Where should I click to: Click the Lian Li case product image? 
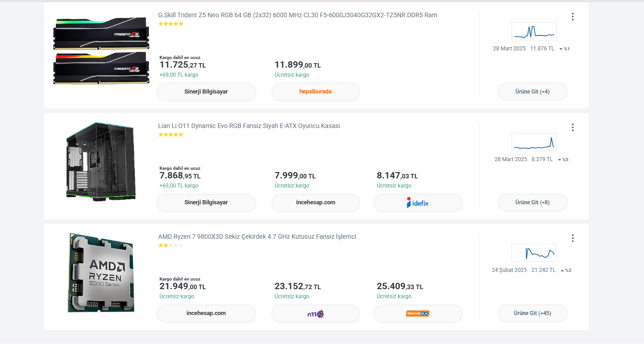point(101,162)
